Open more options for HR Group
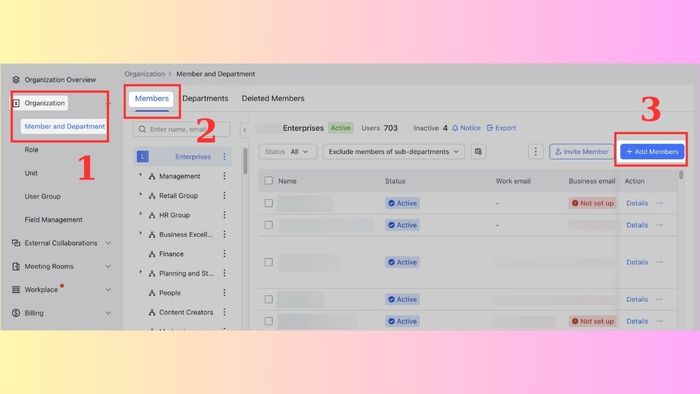 pyautogui.click(x=225, y=215)
